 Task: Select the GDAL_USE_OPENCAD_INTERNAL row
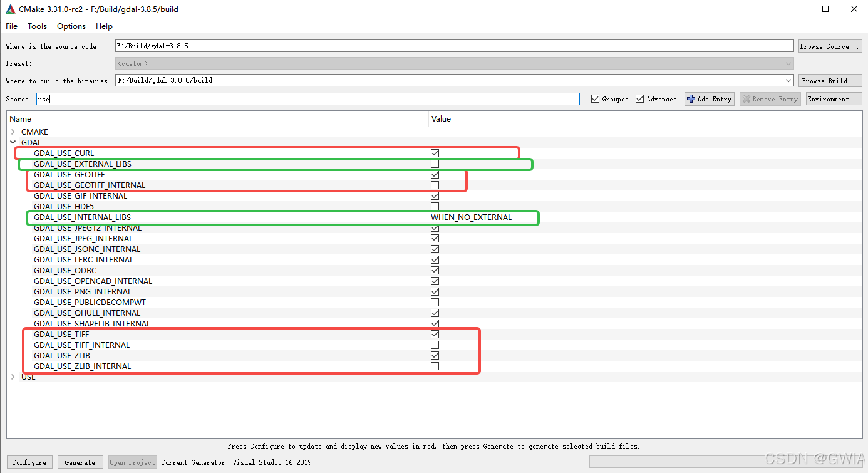(434, 281)
